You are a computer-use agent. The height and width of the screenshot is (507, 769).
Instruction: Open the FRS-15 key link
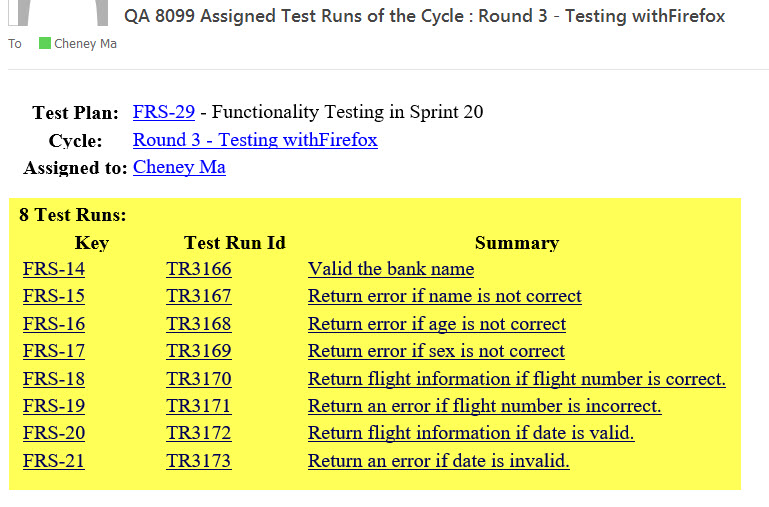(x=54, y=296)
